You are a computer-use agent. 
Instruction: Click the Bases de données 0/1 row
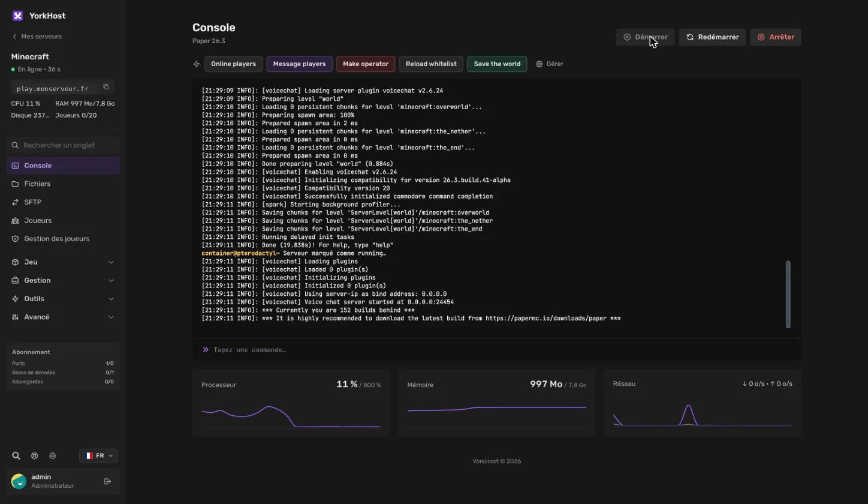[x=63, y=373]
